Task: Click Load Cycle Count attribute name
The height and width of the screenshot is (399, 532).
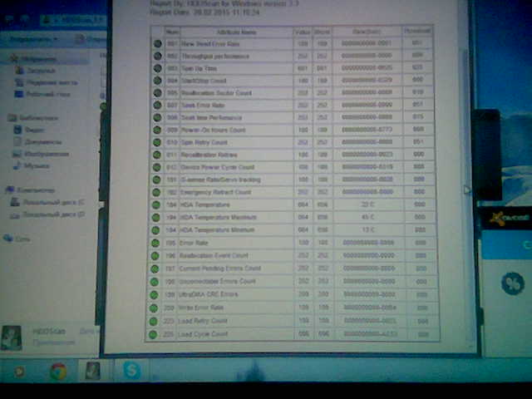Action: 203,334
